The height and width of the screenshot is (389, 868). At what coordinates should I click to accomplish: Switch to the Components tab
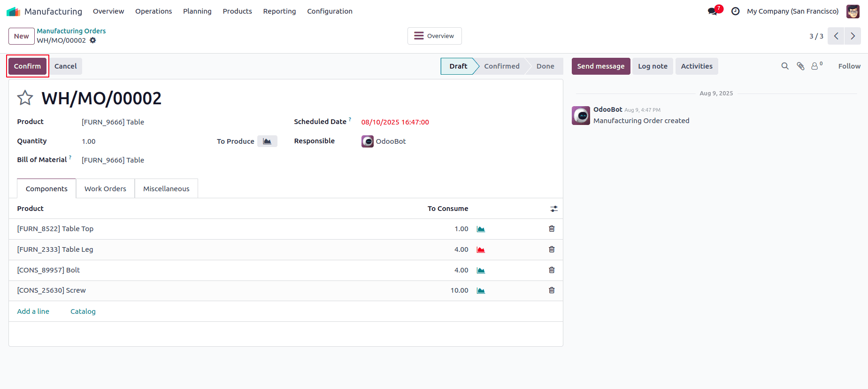(x=46, y=189)
